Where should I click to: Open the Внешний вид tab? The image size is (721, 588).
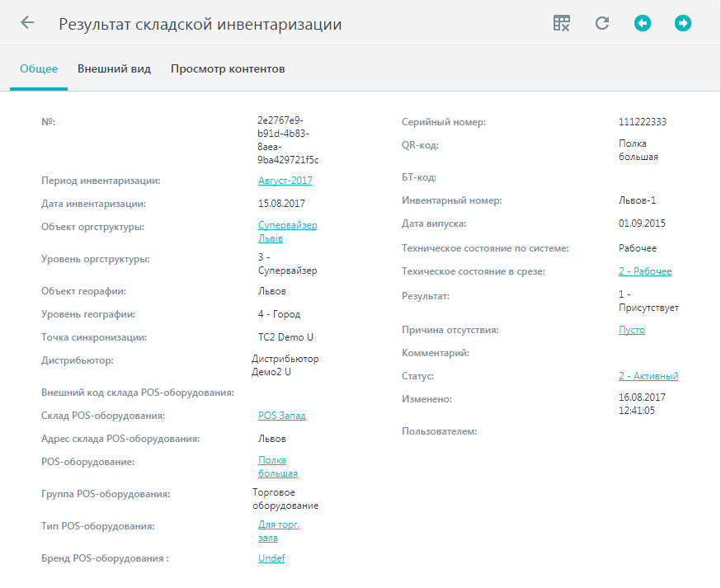click(x=114, y=69)
